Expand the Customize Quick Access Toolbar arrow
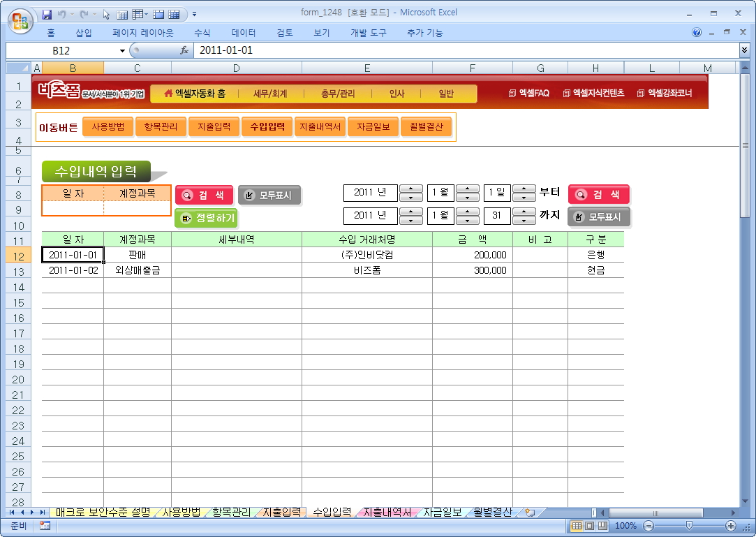This screenshot has height=537, width=756. [x=194, y=13]
